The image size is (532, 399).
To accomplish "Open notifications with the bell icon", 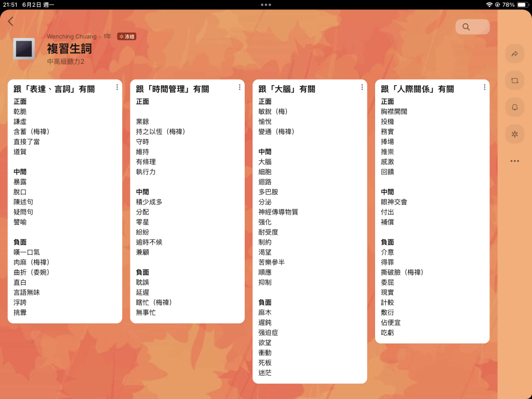I will (x=514, y=107).
